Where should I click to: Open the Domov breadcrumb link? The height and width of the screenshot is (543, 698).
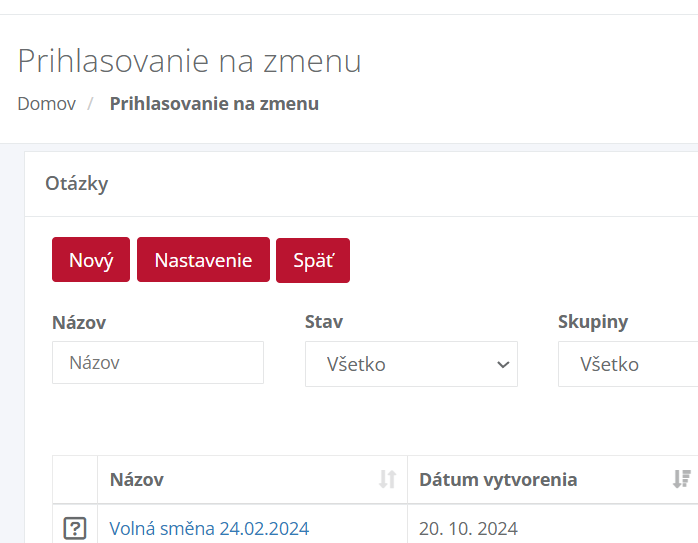(x=47, y=104)
